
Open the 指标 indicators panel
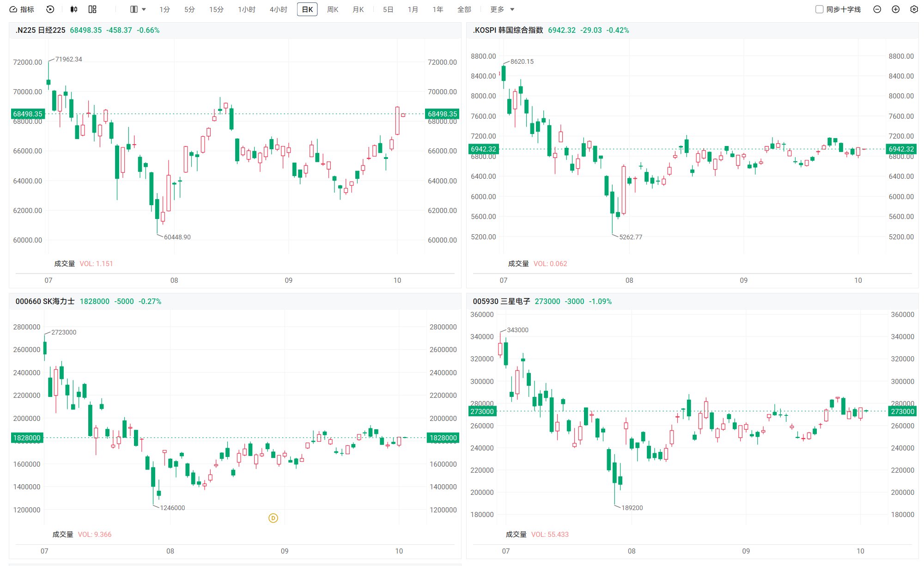[x=22, y=9]
